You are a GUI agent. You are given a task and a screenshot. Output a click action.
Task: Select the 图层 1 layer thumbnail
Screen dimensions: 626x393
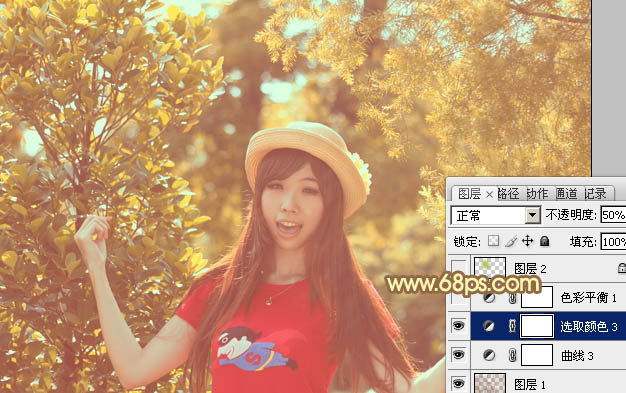[489, 383]
